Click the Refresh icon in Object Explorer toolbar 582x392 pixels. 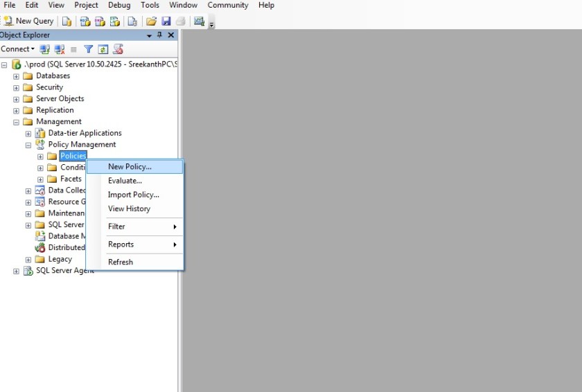point(103,49)
